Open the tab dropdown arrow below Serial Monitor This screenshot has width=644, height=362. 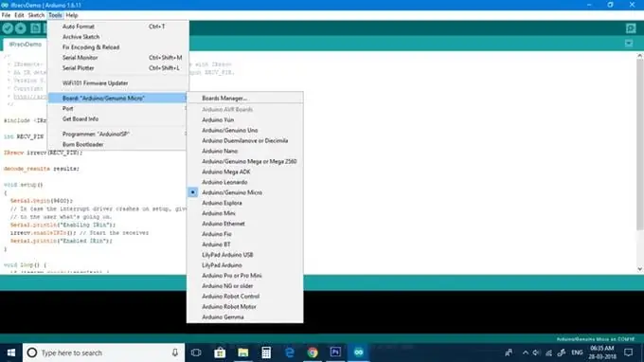click(x=629, y=44)
